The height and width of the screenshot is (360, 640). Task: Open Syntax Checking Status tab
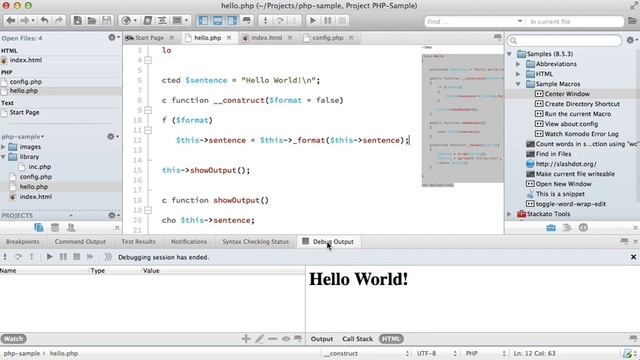[255, 242]
